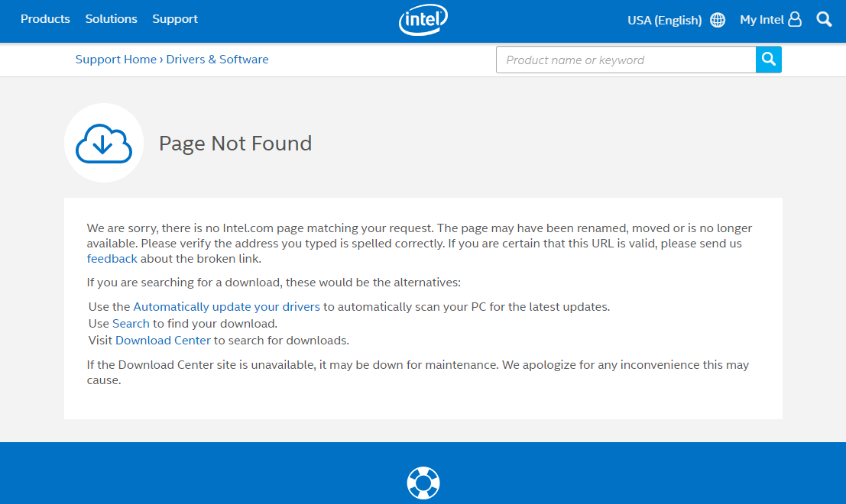Open site search via header magnifier icon

tap(824, 20)
